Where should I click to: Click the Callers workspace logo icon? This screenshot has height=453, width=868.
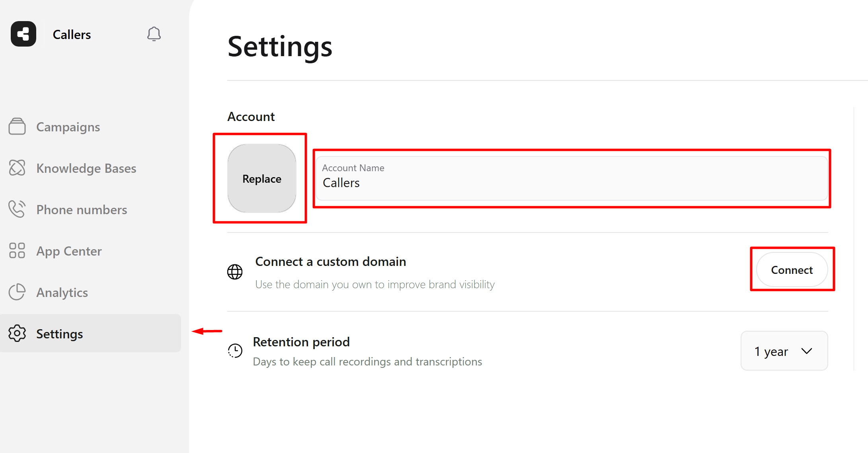[x=23, y=34]
